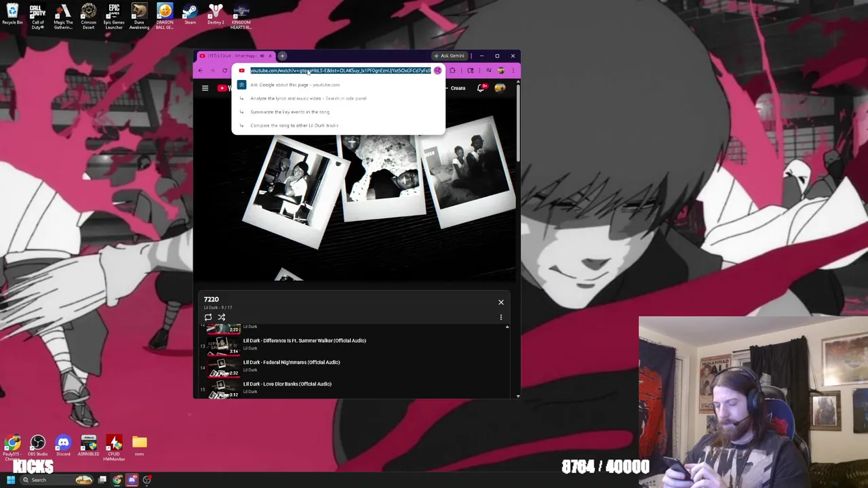
Task: Play Difference Is Ft. Summer Walker track
Action: (304, 341)
